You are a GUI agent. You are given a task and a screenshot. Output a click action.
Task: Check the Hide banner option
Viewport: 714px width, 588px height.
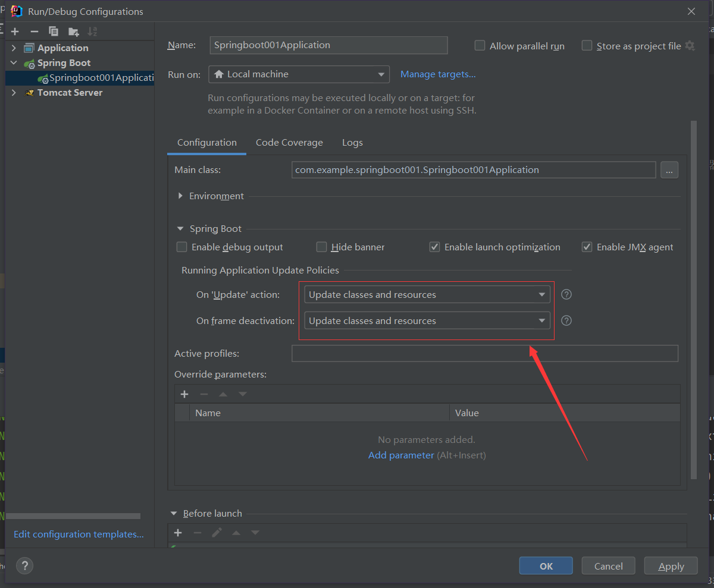[x=321, y=247]
